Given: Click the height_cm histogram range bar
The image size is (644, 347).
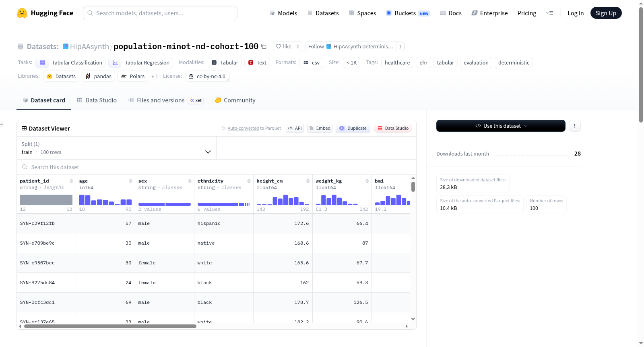Looking at the screenshot, I should [283, 200].
